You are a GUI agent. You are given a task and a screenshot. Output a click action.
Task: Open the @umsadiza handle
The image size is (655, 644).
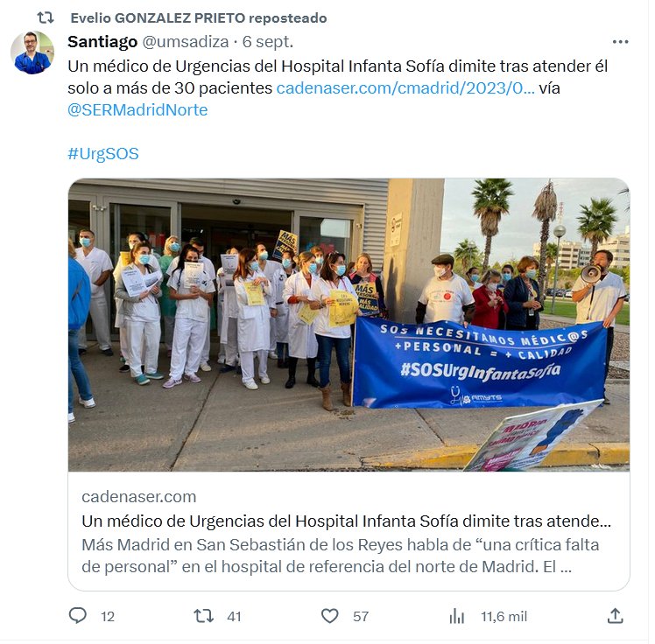[186, 42]
